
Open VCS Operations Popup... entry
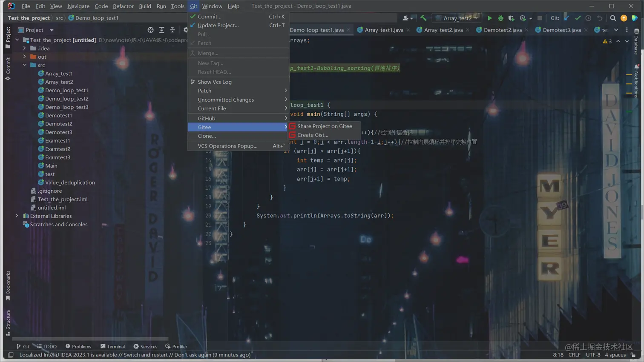(238, 146)
